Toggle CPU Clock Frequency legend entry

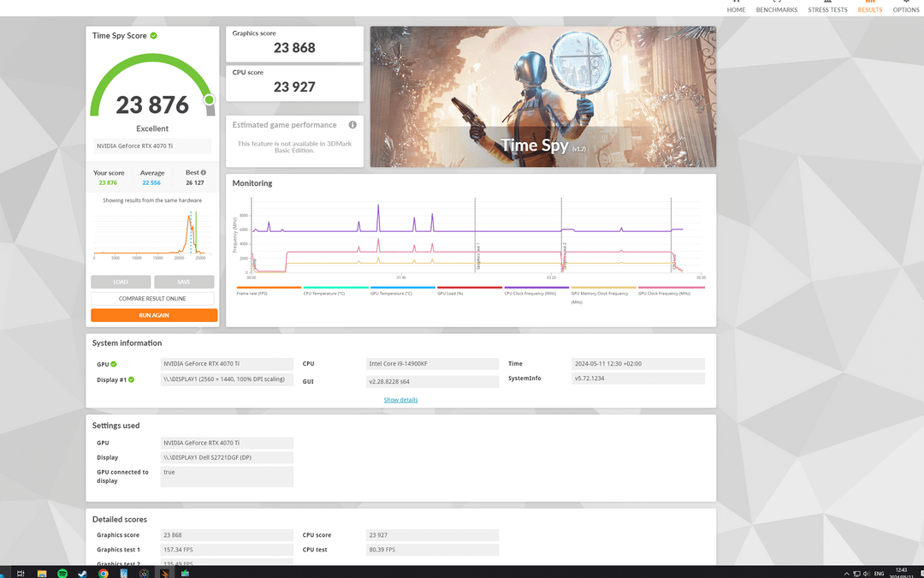tap(536, 291)
